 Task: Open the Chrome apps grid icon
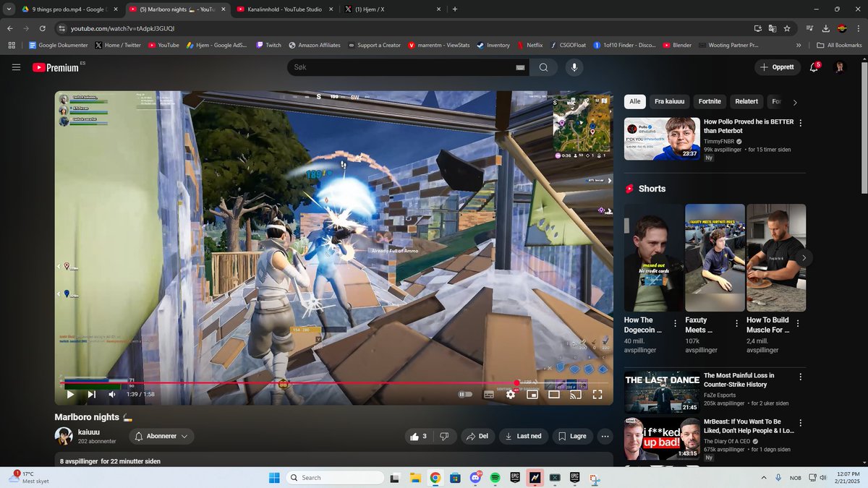(12, 45)
